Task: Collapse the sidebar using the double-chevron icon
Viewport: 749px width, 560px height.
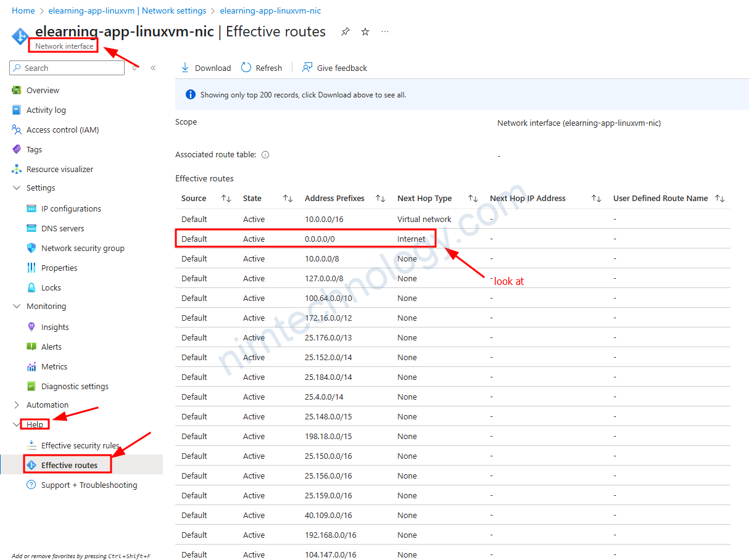Action: (x=153, y=68)
